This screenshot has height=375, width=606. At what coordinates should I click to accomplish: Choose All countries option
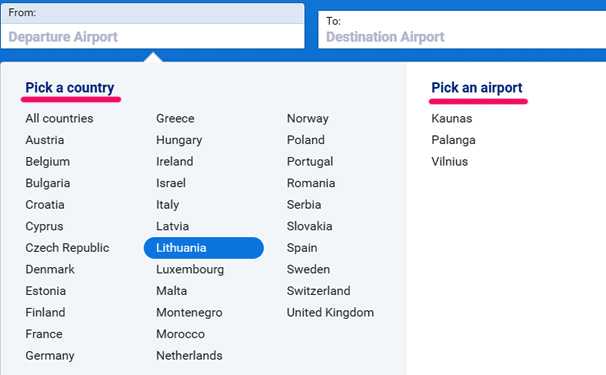(59, 118)
